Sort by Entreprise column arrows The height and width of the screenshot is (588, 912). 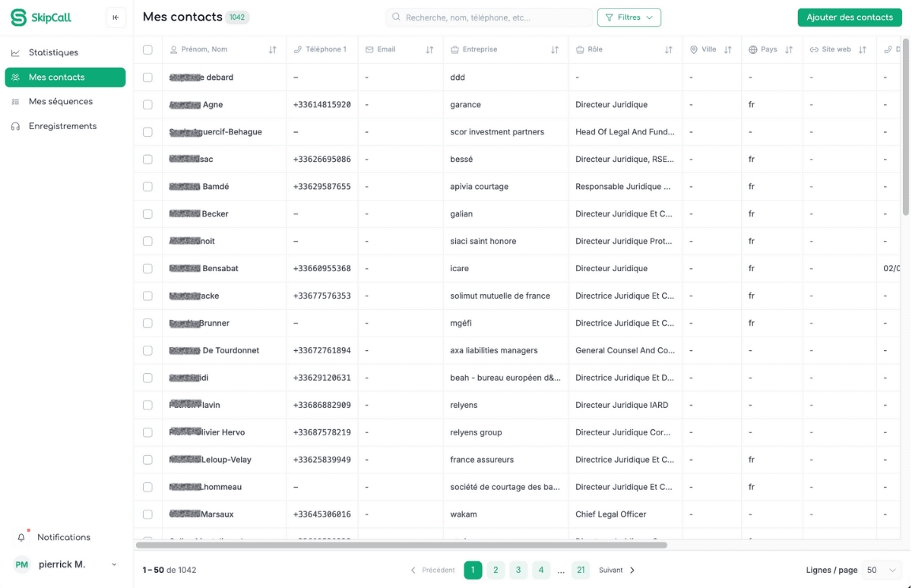(555, 50)
